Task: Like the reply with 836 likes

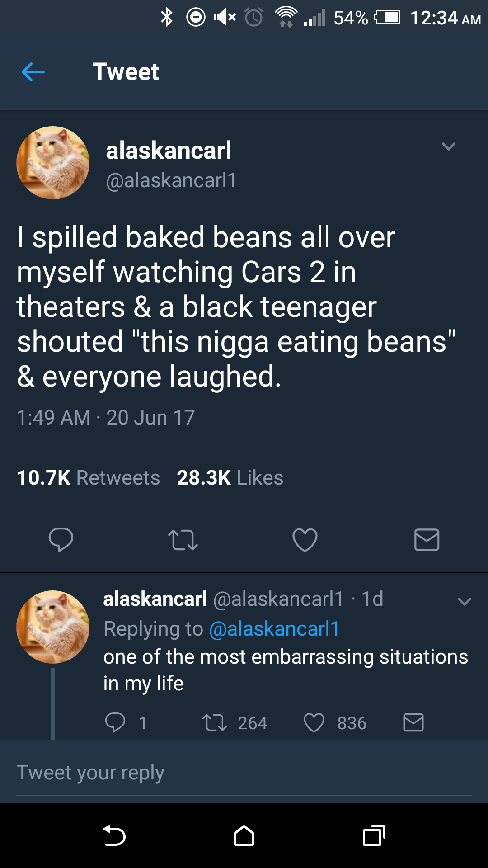Action: click(314, 722)
